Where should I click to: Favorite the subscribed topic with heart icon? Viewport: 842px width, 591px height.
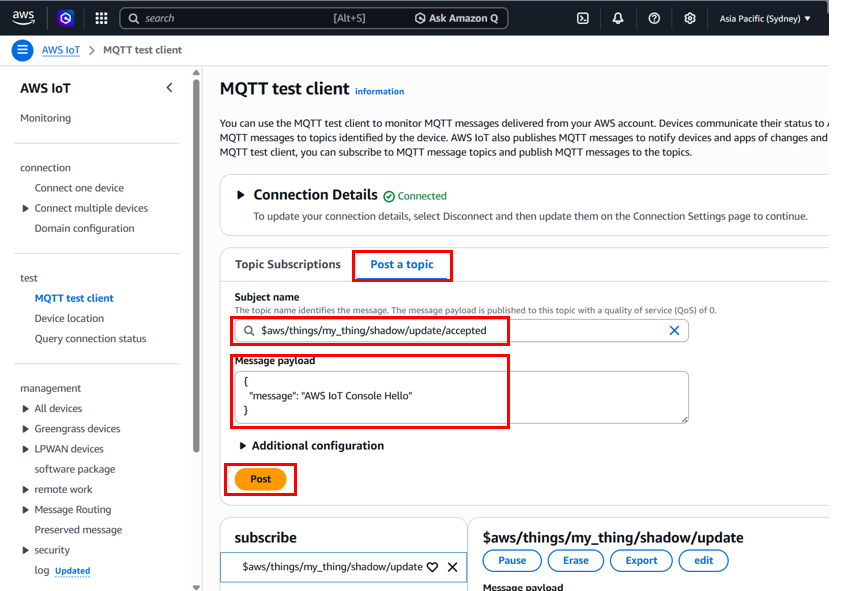(x=432, y=567)
